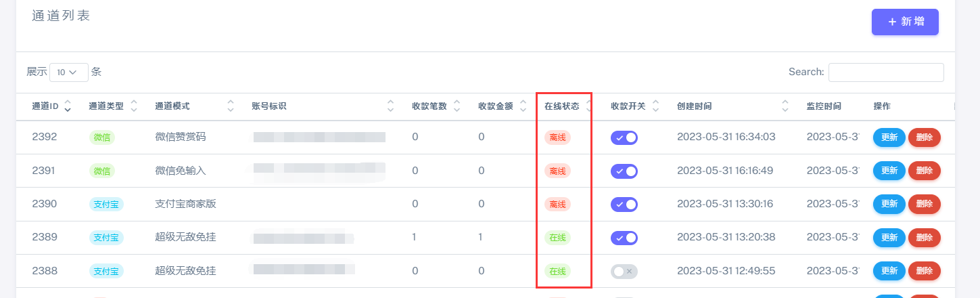The width and height of the screenshot is (980, 298).
Task: Sort table by 账号标识 column
Action: coord(390,106)
